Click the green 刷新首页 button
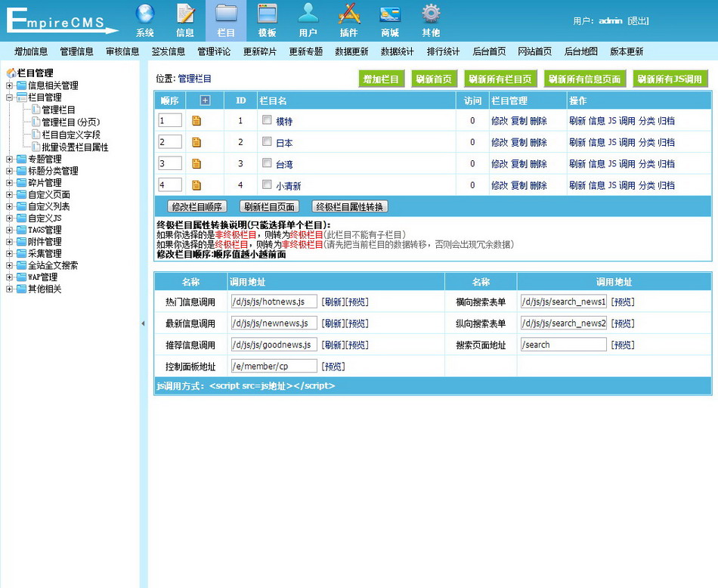The width and height of the screenshot is (718, 588). [x=434, y=79]
